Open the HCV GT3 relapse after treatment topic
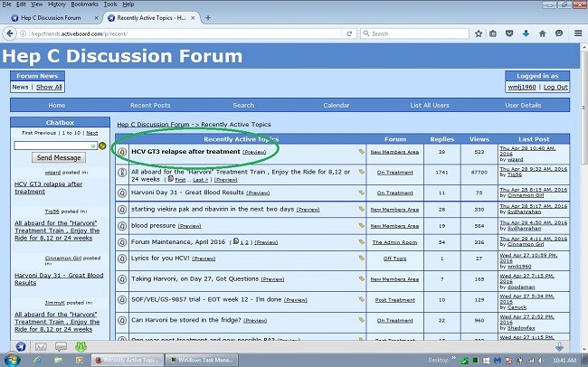Screen dimensions: 588x367 click(185, 152)
